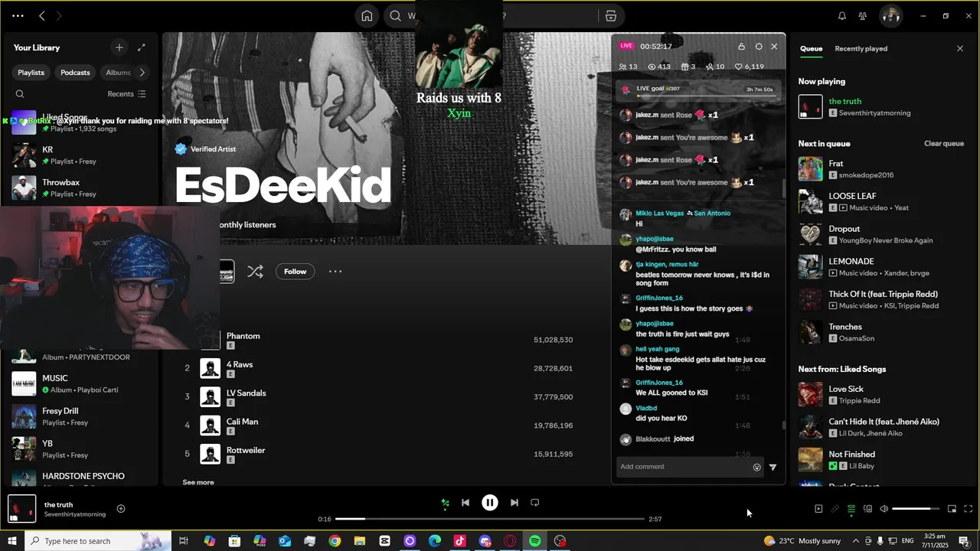The width and height of the screenshot is (980, 551).
Task: Open the user profile avatar menu
Action: click(x=890, y=16)
